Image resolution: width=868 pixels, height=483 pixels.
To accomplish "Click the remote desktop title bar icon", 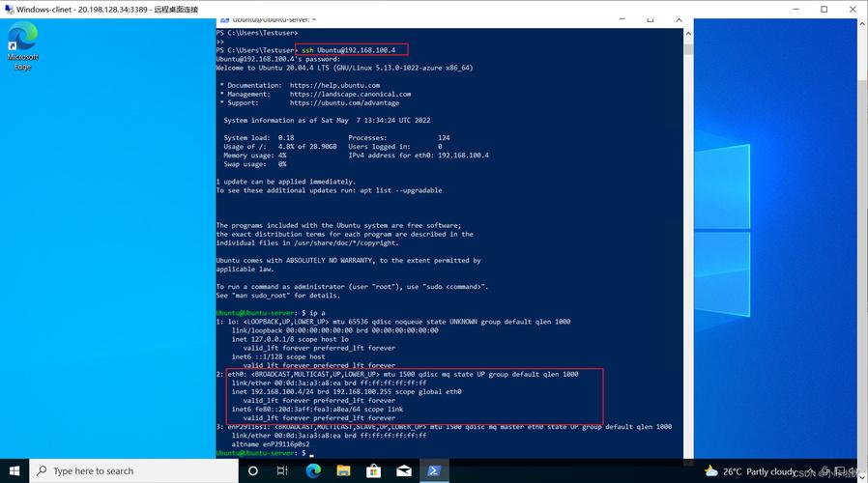I will (x=9, y=10).
